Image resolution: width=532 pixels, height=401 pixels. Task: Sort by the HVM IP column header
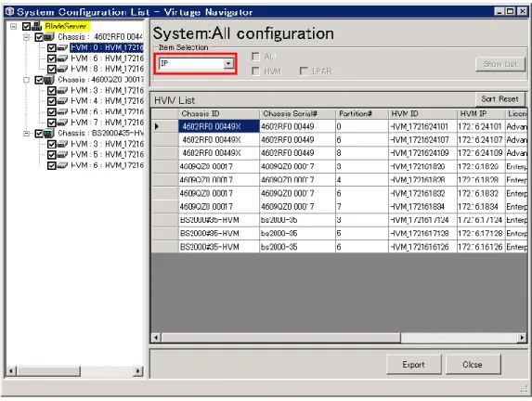point(481,113)
